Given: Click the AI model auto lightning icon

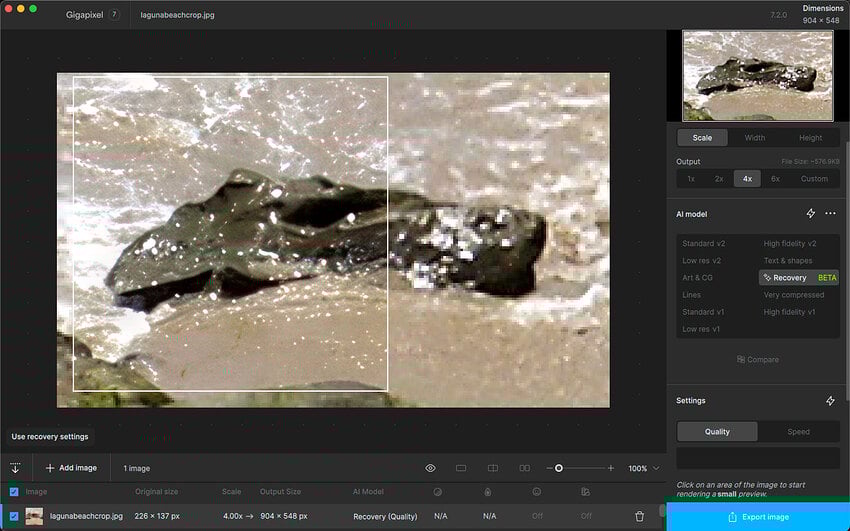Looking at the screenshot, I should [811, 213].
